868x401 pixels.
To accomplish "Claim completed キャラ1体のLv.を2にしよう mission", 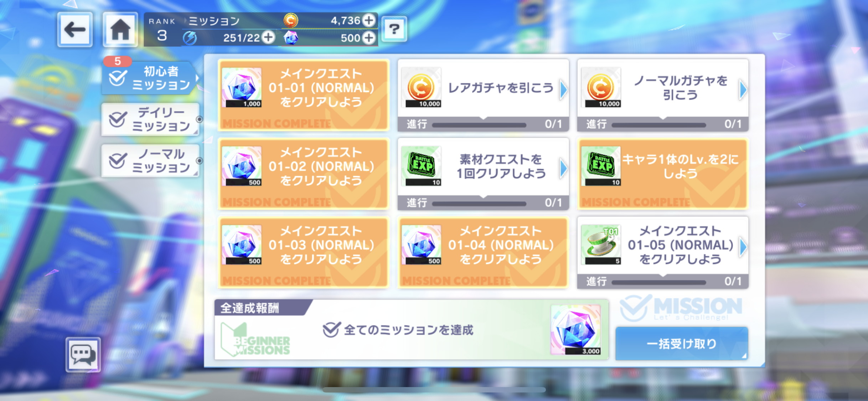I will [663, 174].
